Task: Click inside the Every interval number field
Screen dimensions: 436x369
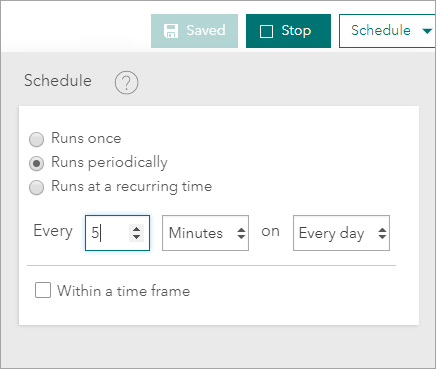Action: tap(117, 233)
